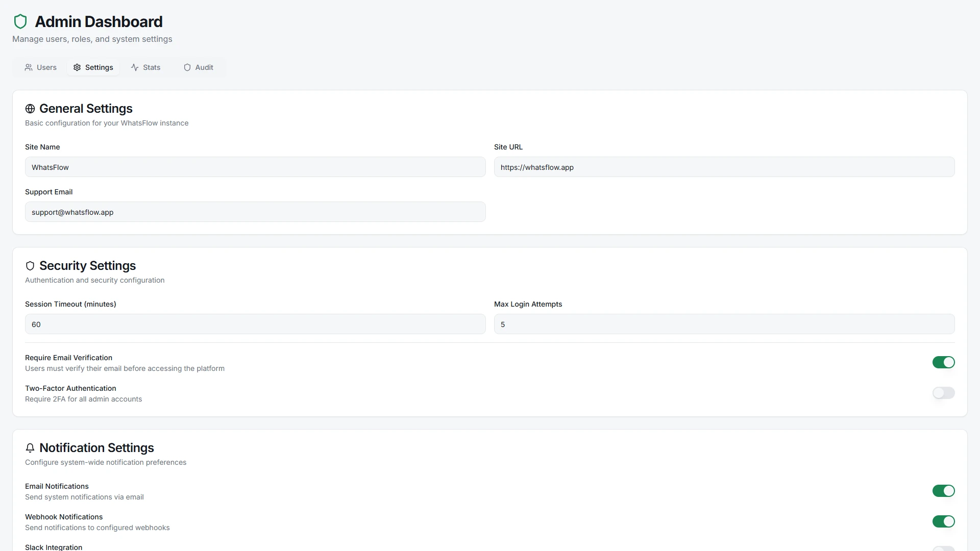Click the General Settings heading
Viewport: 980px width, 551px height.
[x=86, y=109]
